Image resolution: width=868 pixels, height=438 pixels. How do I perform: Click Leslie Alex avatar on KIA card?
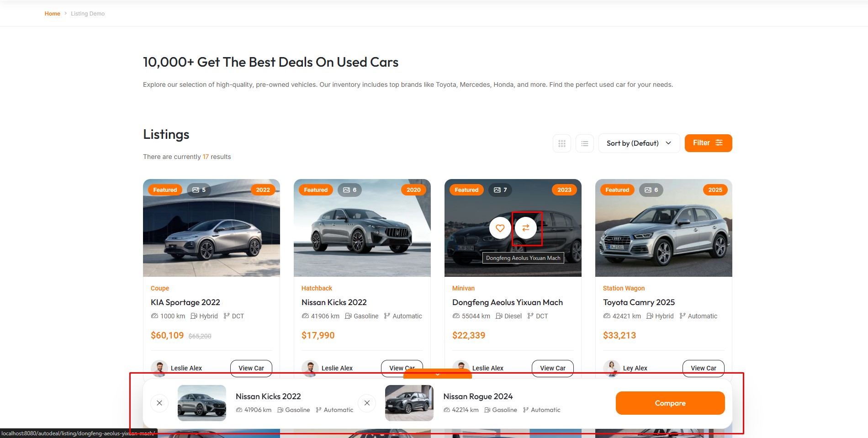(159, 368)
